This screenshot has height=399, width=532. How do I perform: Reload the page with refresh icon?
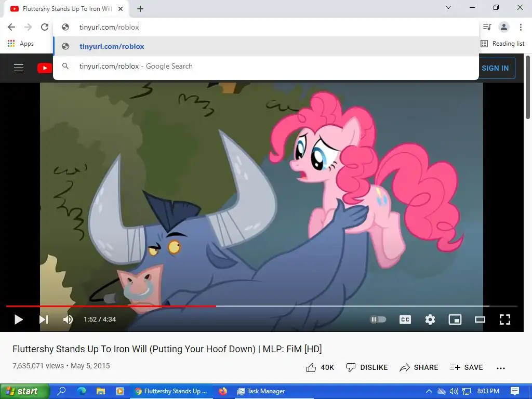(45, 27)
